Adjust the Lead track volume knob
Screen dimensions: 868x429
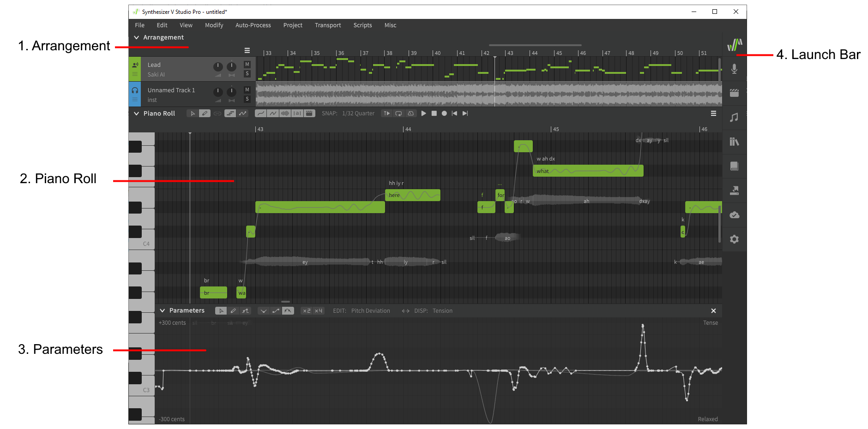pyautogui.click(x=218, y=67)
